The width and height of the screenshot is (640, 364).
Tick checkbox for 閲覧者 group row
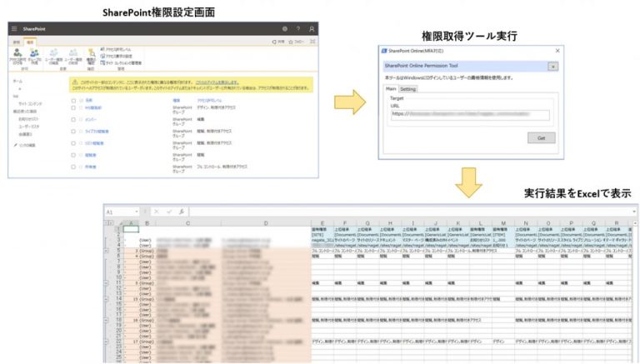(73, 155)
